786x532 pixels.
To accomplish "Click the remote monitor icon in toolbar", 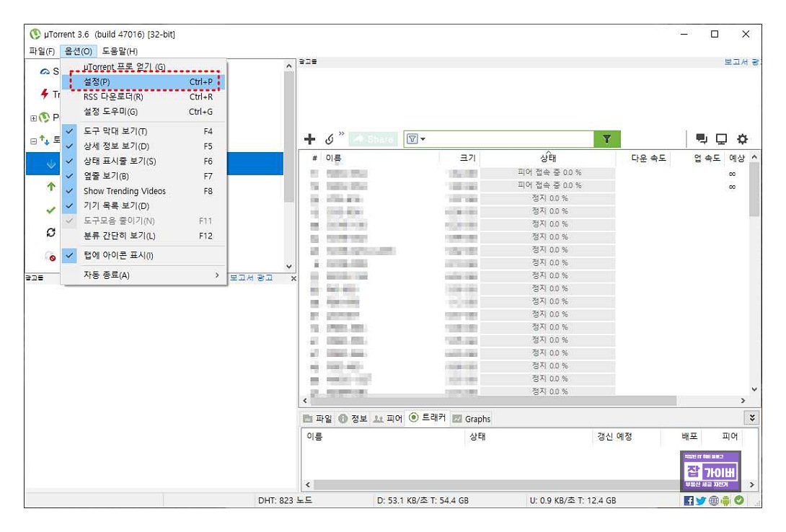I will [721, 138].
